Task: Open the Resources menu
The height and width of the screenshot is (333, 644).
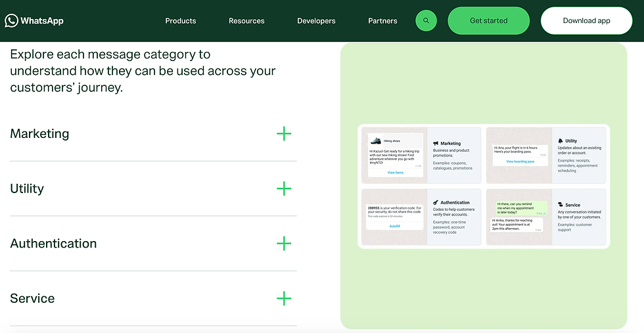Action: click(x=246, y=21)
